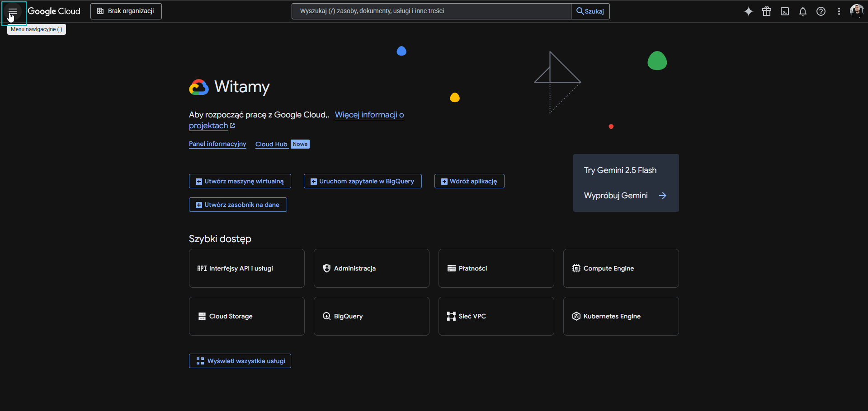Viewport: 868px width, 411px height.
Task: Open notifications bell
Action: 803,11
